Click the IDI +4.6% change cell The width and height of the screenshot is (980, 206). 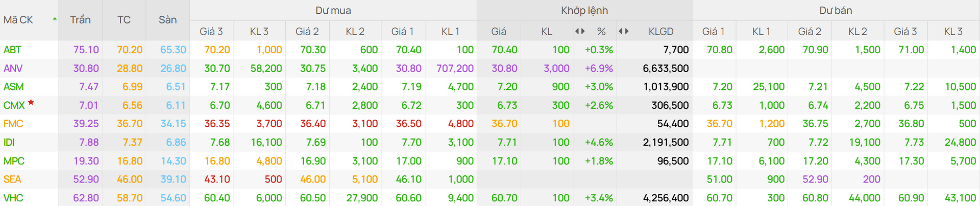[599, 143]
